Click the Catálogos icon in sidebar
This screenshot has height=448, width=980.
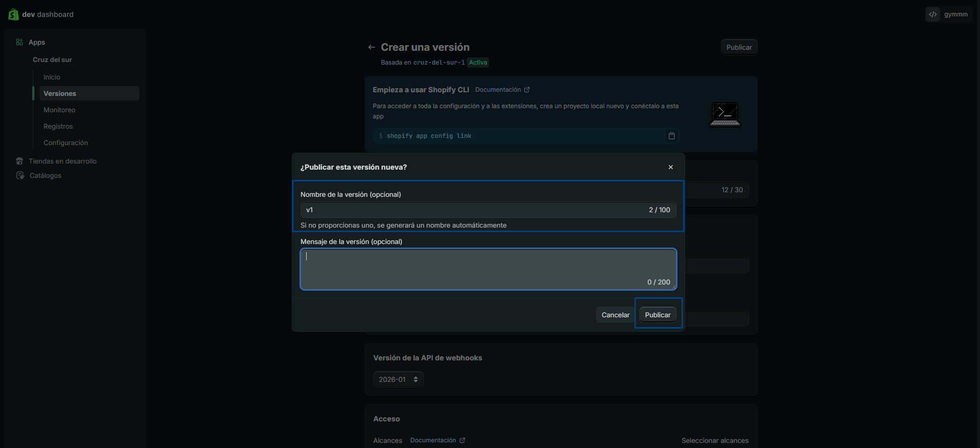point(20,175)
